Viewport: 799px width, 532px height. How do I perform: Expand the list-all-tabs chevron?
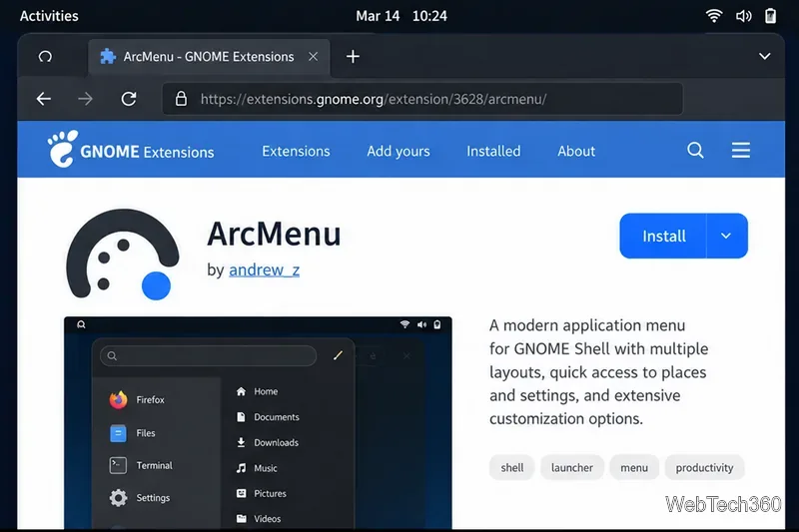[x=764, y=56]
